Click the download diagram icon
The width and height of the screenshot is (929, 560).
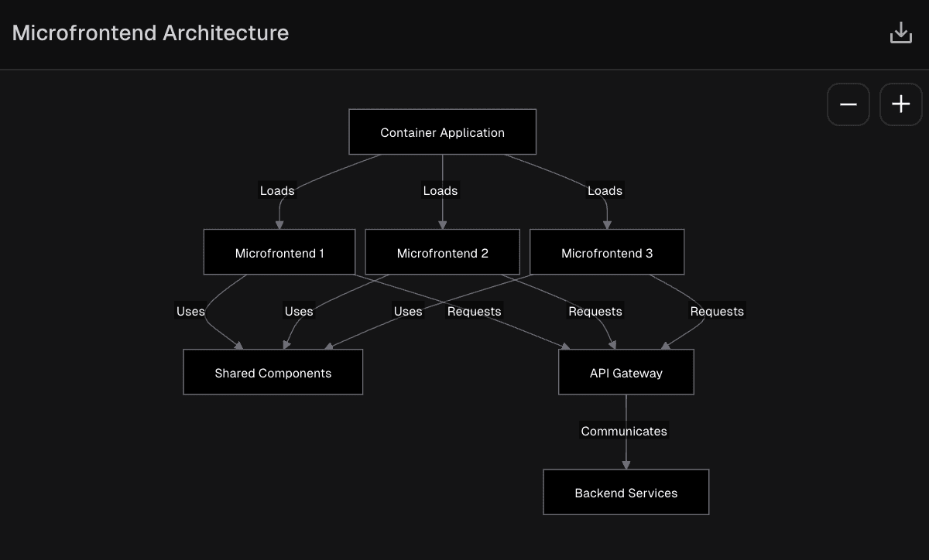click(x=900, y=32)
